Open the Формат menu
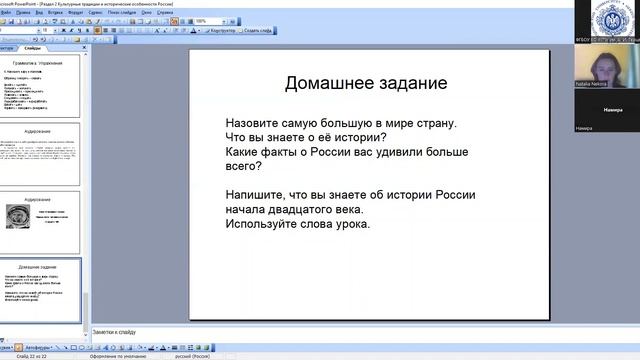This screenshot has width=640, height=360. (x=76, y=13)
